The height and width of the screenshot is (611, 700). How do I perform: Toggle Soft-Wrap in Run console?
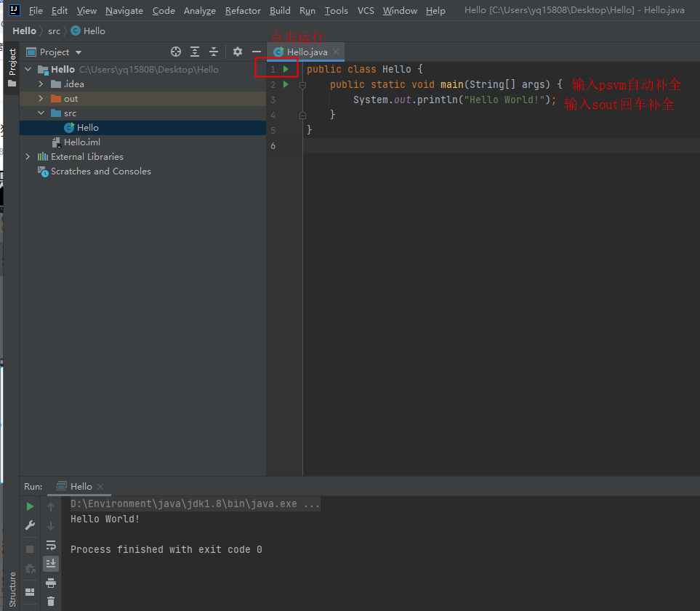point(51,545)
